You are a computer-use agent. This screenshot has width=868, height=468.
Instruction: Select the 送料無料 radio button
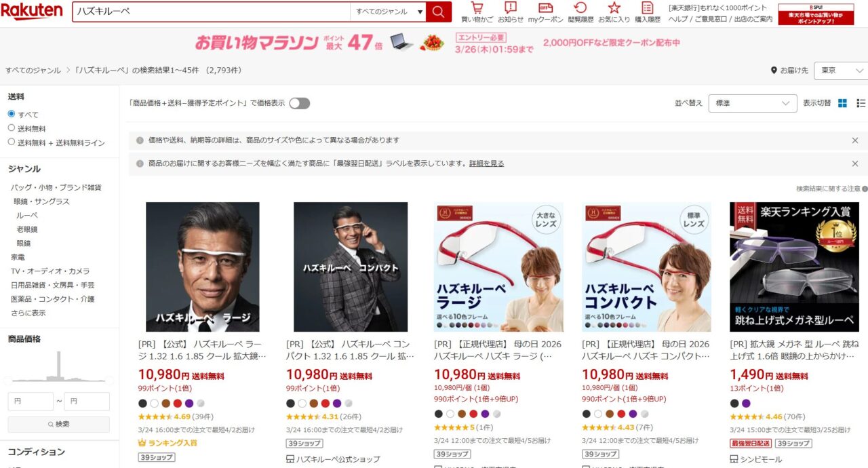(x=12, y=128)
